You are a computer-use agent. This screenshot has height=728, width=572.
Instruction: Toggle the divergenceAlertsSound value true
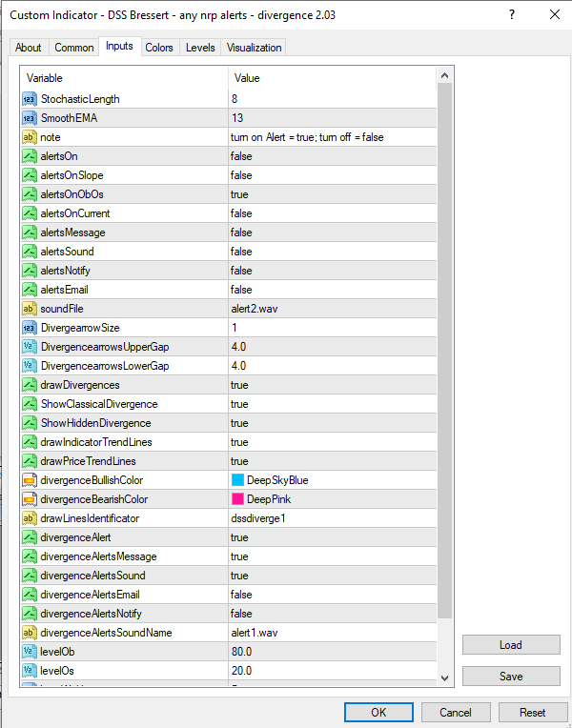[332, 576]
